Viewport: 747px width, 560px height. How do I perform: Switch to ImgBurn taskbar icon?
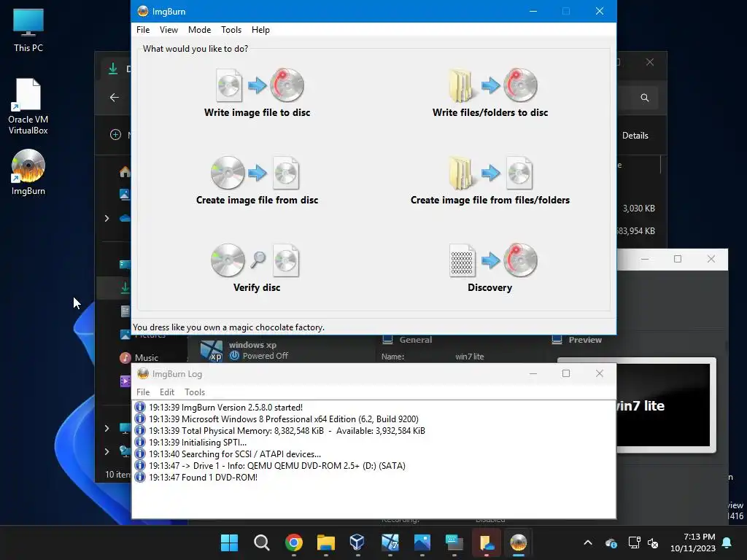[519, 542]
